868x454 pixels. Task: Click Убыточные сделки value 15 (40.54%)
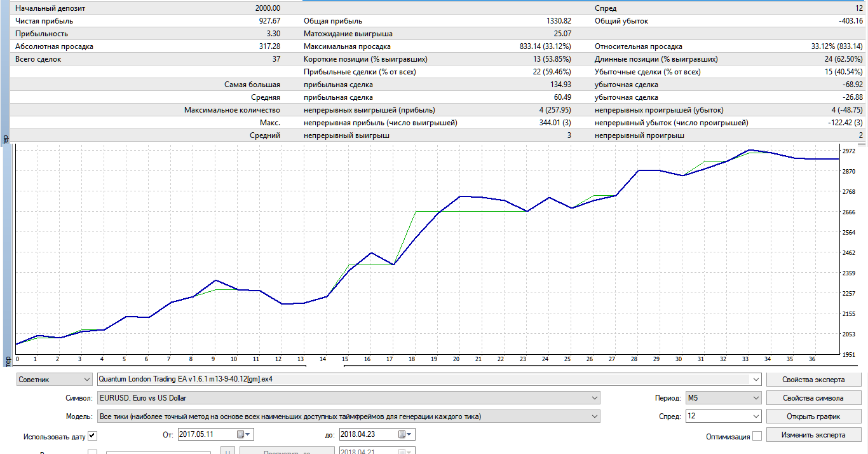(x=843, y=72)
